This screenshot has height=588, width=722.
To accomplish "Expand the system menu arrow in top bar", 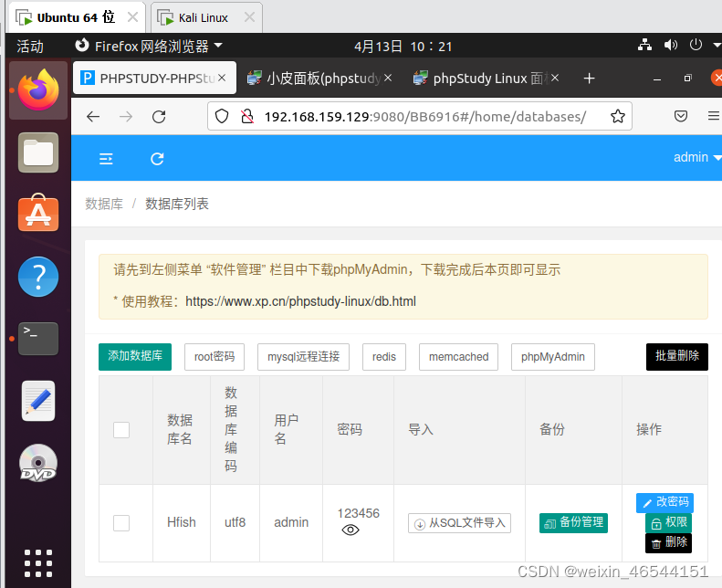I will [x=717, y=45].
